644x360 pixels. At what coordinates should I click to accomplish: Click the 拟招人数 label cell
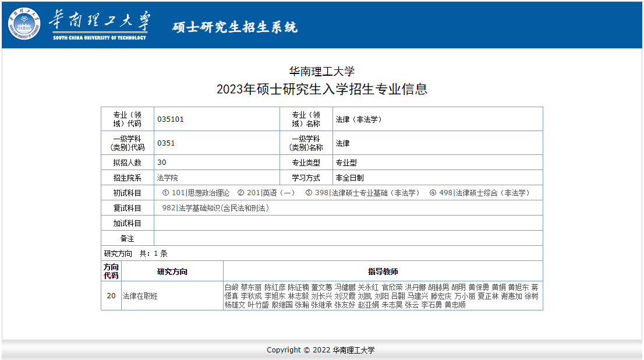[128, 163]
